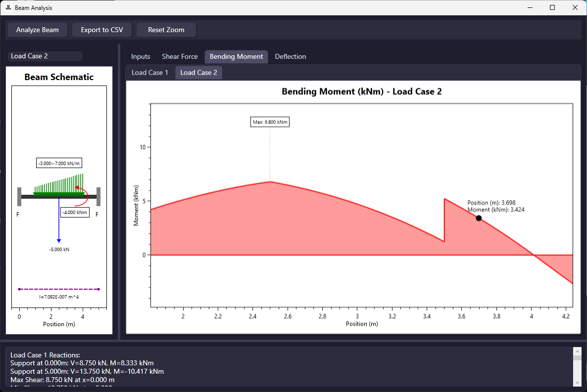This screenshot has width=587, height=392.
Task: Open the Load Case 2 combo box
Action: pyautogui.click(x=45, y=56)
